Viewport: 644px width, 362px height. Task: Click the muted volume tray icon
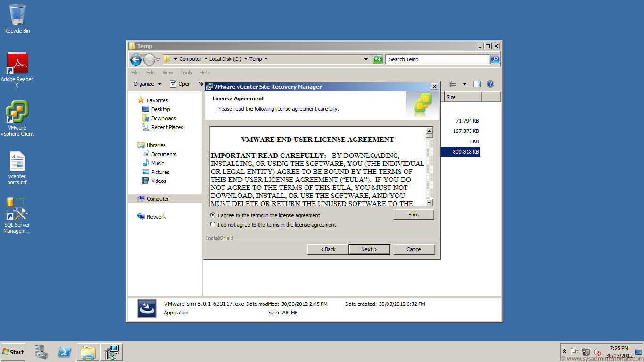pos(597,352)
